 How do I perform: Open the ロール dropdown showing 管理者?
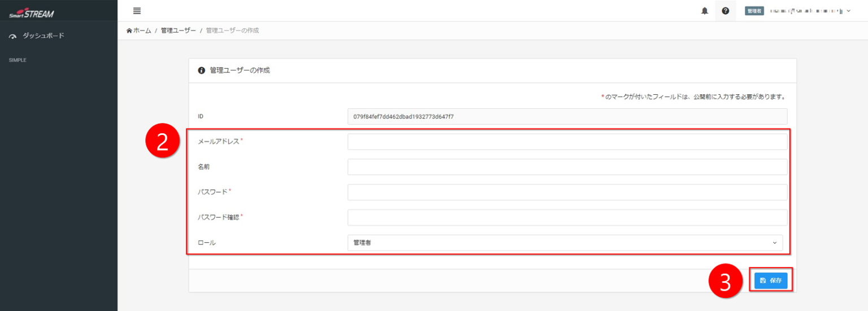point(565,243)
